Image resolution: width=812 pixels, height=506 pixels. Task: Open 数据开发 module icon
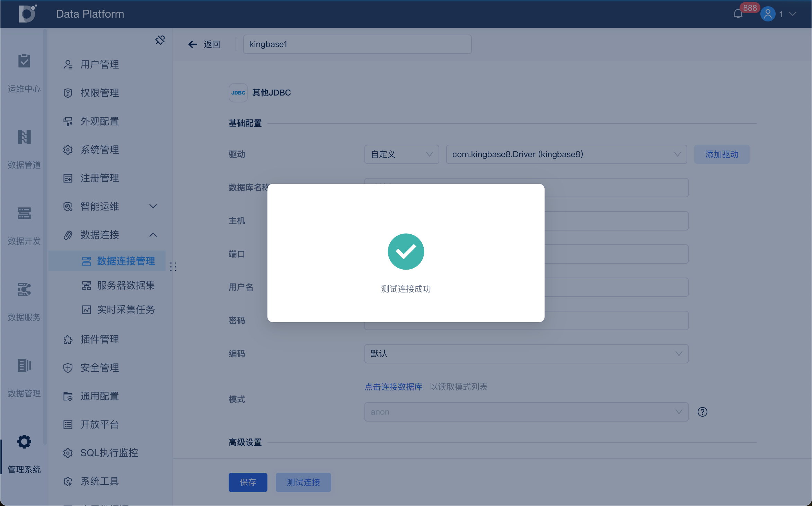[x=24, y=214]
